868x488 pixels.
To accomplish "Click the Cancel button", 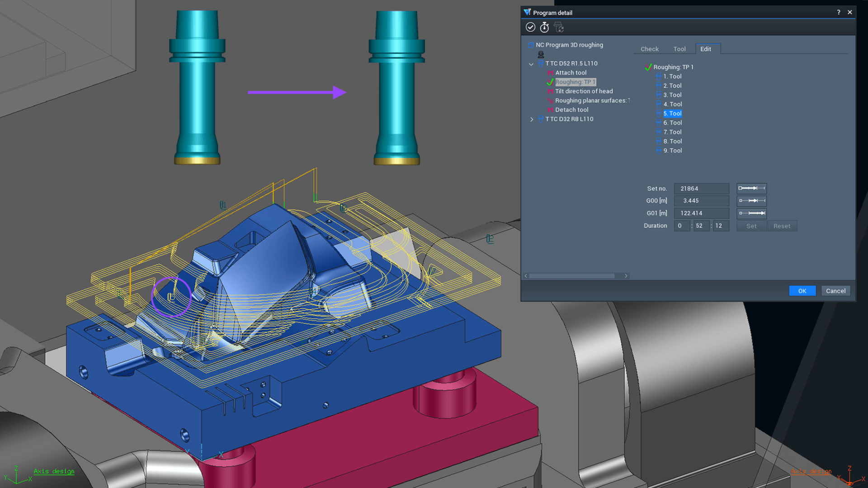I will [x=835, y=291].
